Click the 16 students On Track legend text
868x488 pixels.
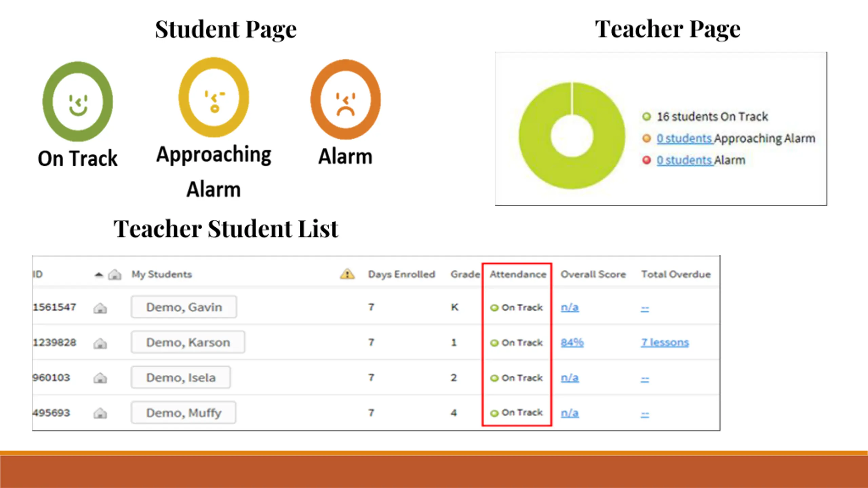click(x=712, y=117)
